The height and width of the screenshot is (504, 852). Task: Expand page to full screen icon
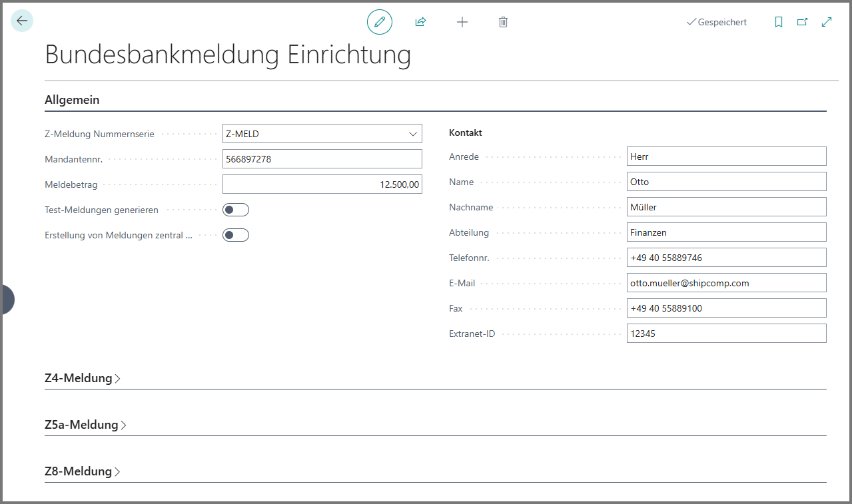tap(827, 22)
